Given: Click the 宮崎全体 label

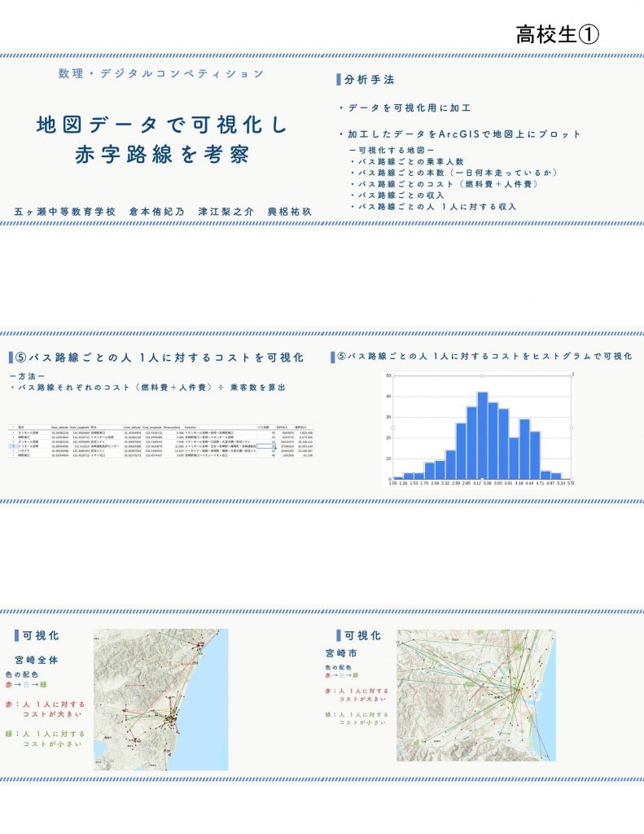Looking at the screenshot, I should click(37, 660).
